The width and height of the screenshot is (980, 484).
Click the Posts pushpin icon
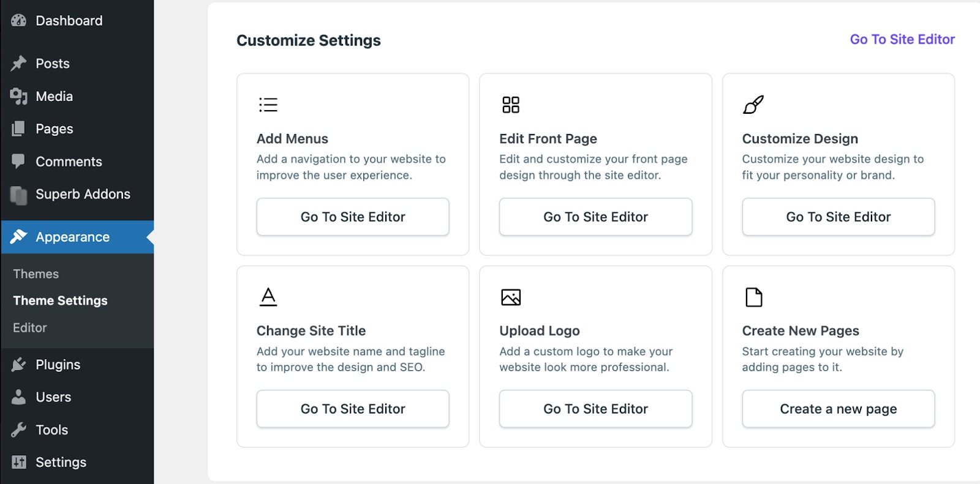point(19,63)
